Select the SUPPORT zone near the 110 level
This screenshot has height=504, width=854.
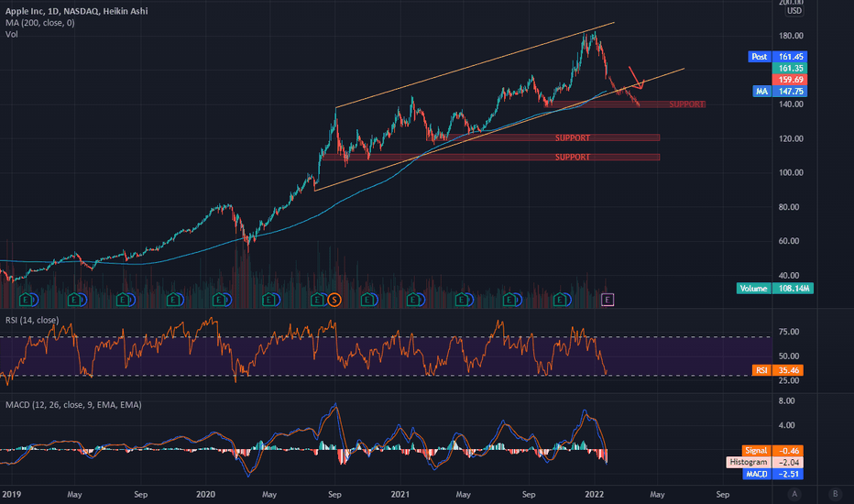[x=491, y=157]
